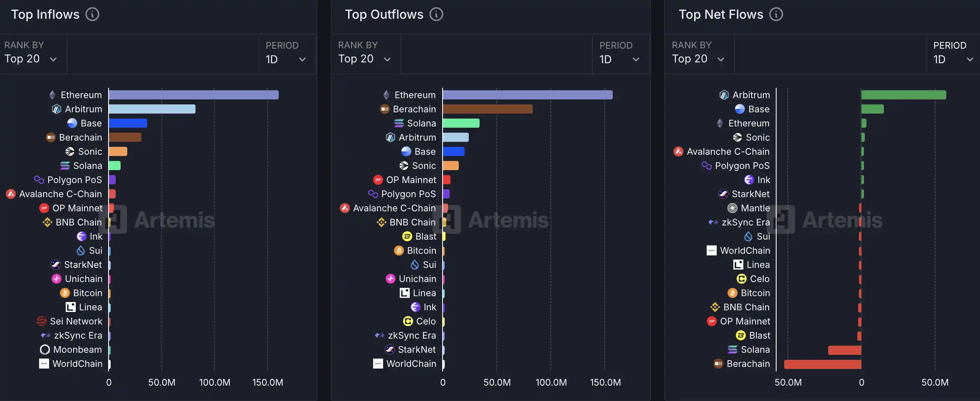Click Unichain logo in Top Inflows
The image size is (980, 401).
pyautogui.click(x=57, y=279)
